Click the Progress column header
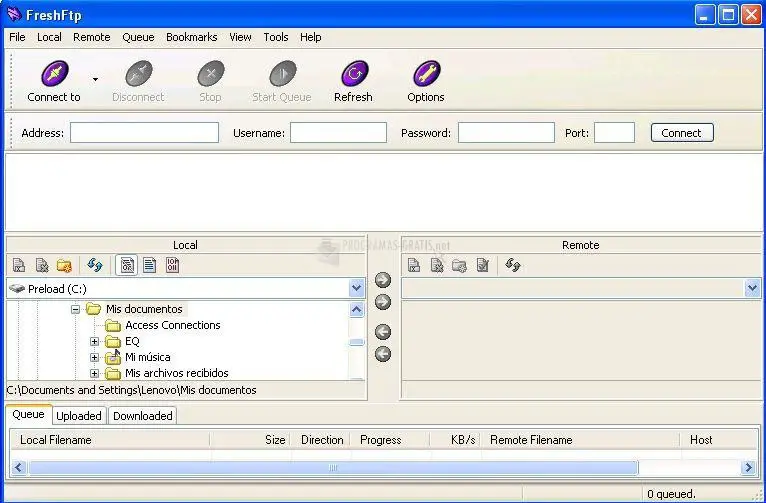 click(x=390, y=440)
